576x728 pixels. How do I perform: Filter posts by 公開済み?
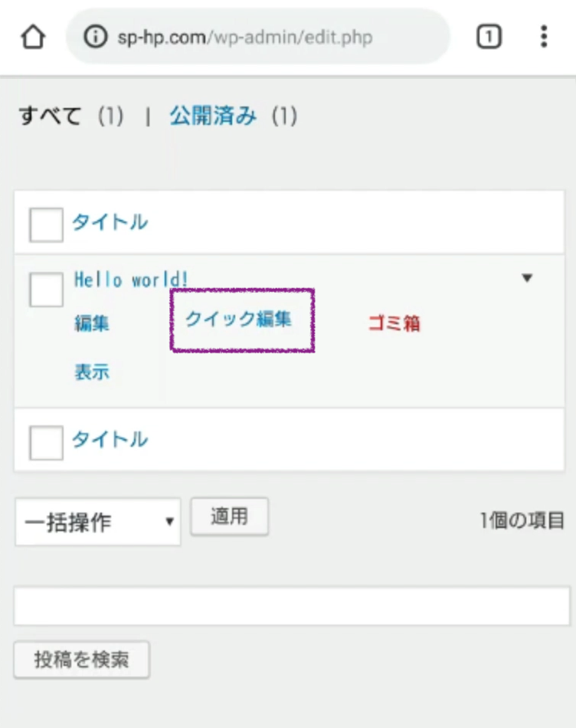click(213, 116)
